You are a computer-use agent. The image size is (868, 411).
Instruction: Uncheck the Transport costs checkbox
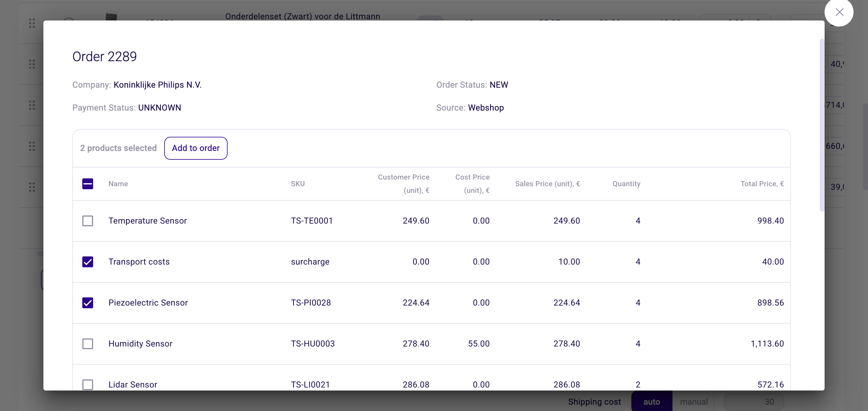point(88,262)
